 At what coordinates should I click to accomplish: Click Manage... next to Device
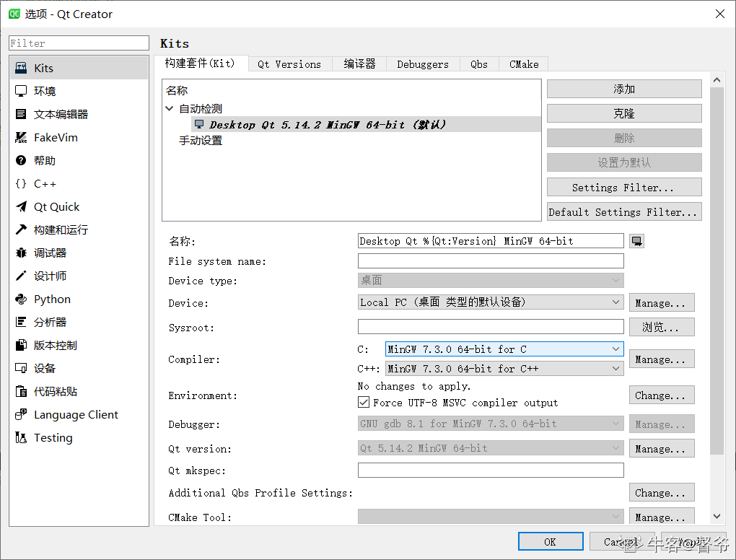coord(662,303)
